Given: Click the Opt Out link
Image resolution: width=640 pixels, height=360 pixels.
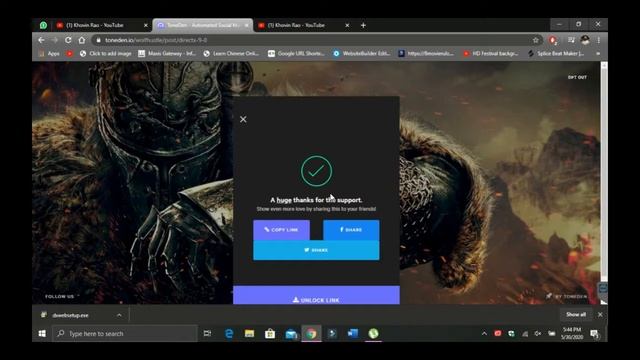Looking at the screenshot, I should [577, 77].
